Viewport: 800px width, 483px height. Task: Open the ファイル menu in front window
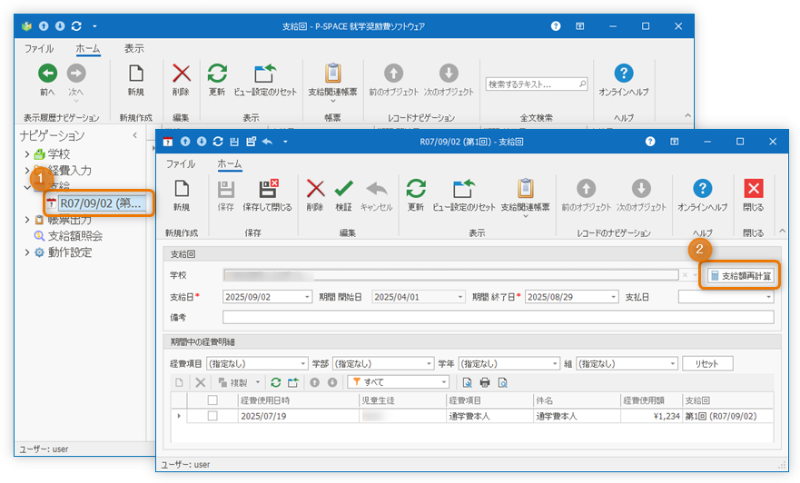pyautogui.click(x=180, y=163)
